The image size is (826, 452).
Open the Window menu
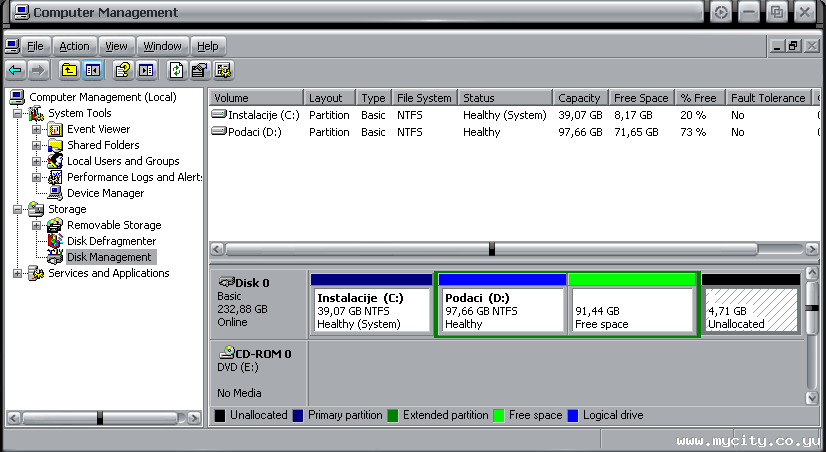tap(162, 46)
